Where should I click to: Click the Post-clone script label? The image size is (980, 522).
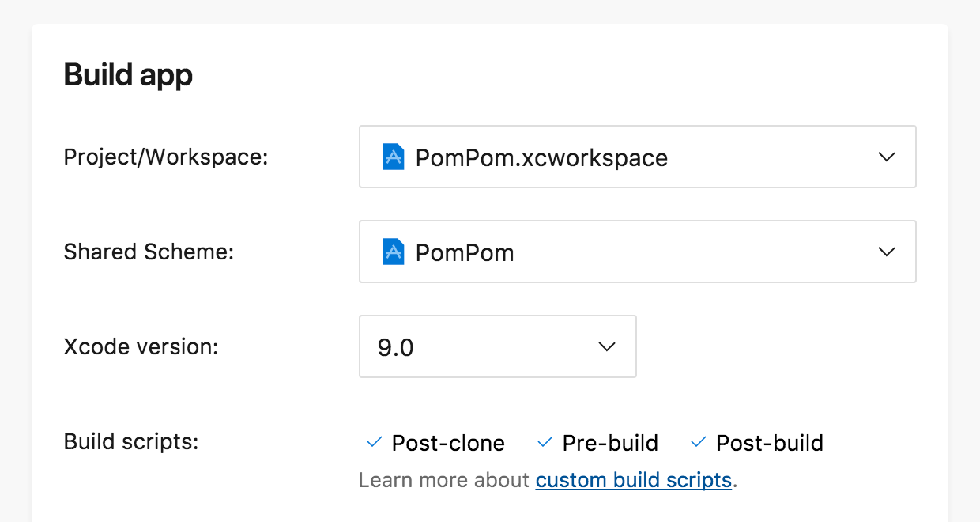(448, 443)
